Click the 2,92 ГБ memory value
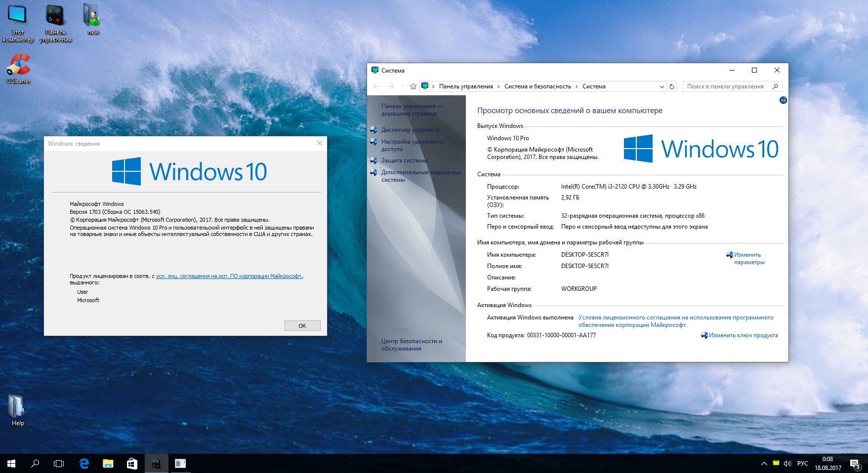 [570, 197]
